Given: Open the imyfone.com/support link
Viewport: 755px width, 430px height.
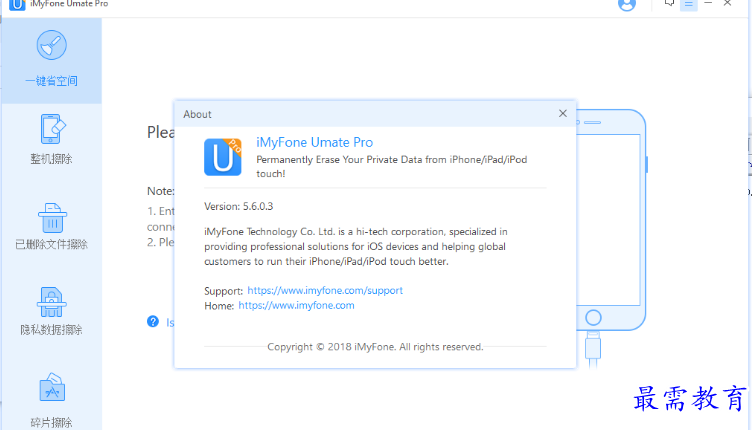Looking at the screenshot, I should pyautogui.click(x=325, y=290).
